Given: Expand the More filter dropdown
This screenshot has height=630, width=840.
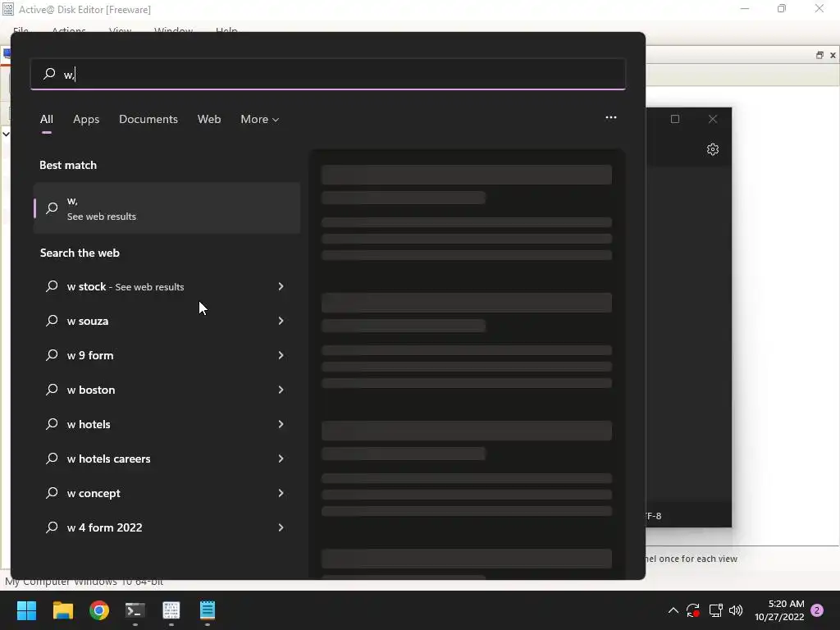Looking at the screenshot, I should [x=260, y=119].
